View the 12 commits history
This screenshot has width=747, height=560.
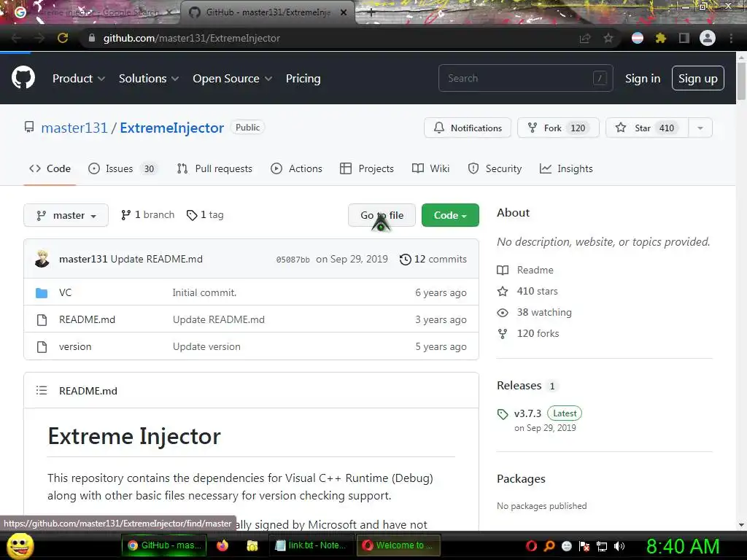click(433, 259)
